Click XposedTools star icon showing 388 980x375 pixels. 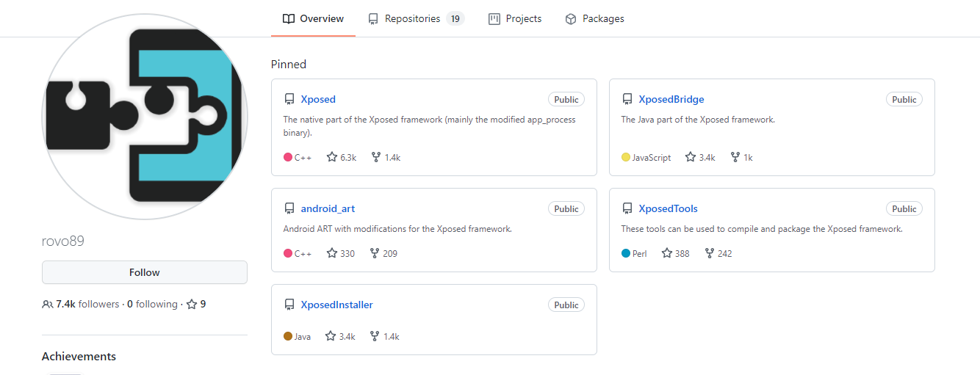[667, 253]
